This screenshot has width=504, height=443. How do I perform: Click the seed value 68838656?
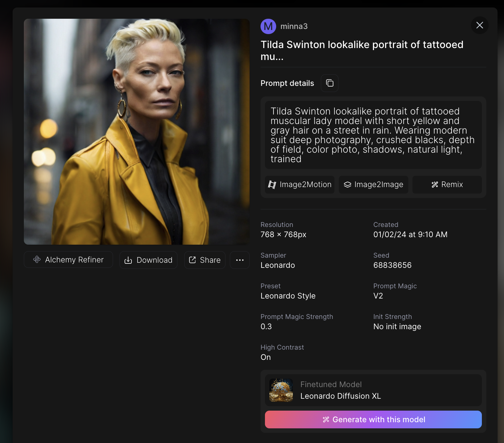[392, 265]
